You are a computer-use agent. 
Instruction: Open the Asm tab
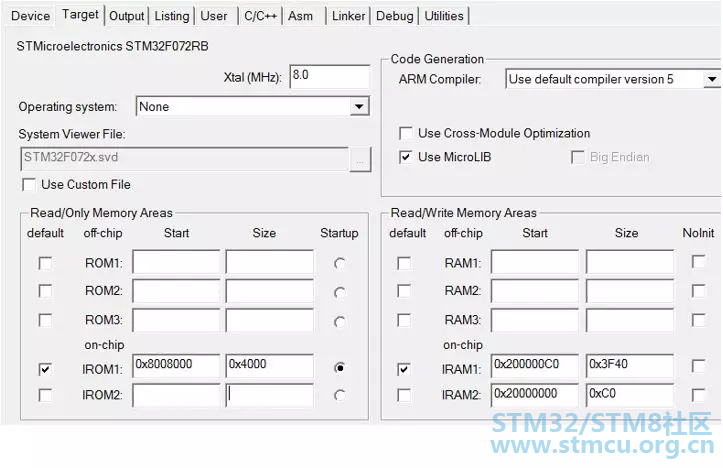click(301, 16)
